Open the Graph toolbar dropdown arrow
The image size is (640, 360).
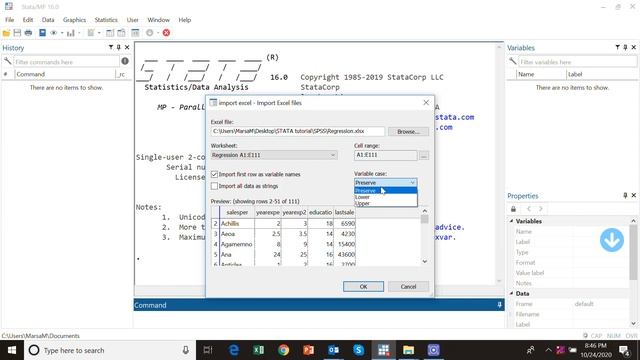(79, 33)
